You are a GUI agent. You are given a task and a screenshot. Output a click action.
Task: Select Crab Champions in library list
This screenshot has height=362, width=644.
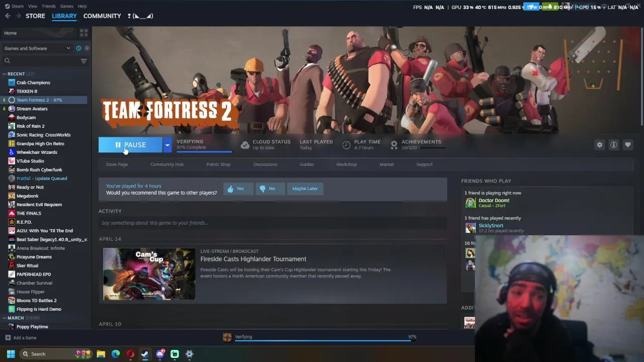[x=33, y=82]
